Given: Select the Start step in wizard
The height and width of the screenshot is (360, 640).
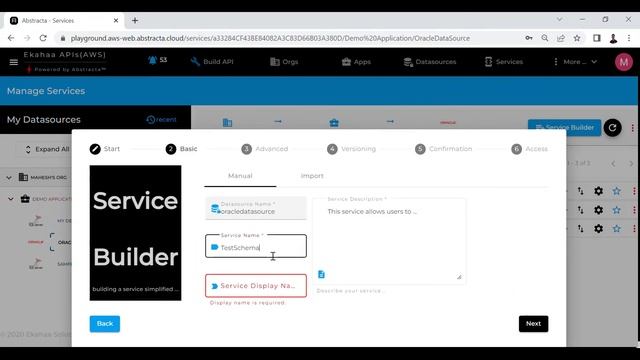Looking at the screenshot, I should click(x=105, y=149).
